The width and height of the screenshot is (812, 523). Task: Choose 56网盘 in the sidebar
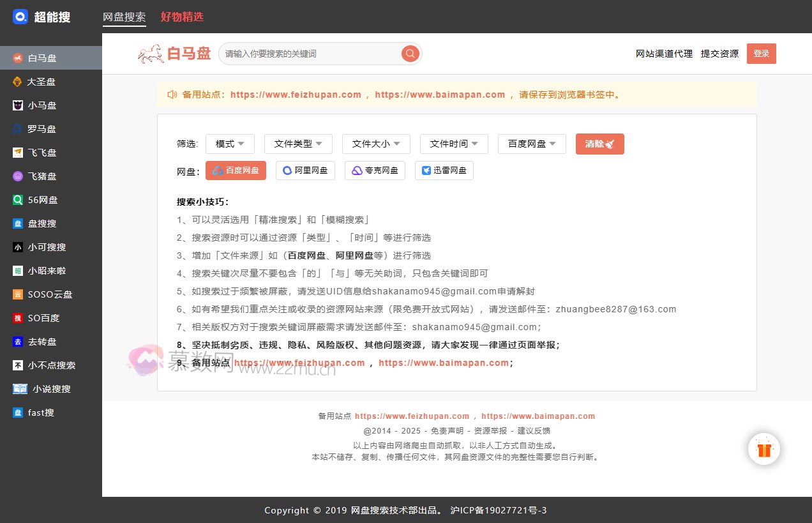[42, 200]
